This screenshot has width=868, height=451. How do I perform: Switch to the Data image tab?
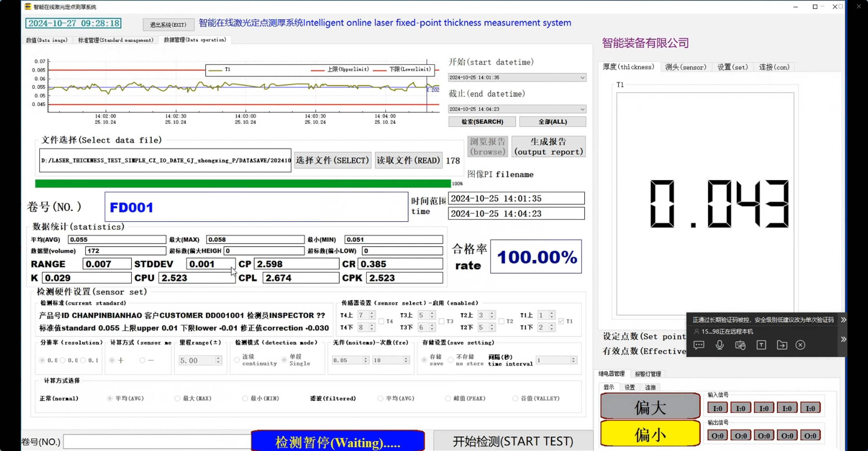[47, 40]
